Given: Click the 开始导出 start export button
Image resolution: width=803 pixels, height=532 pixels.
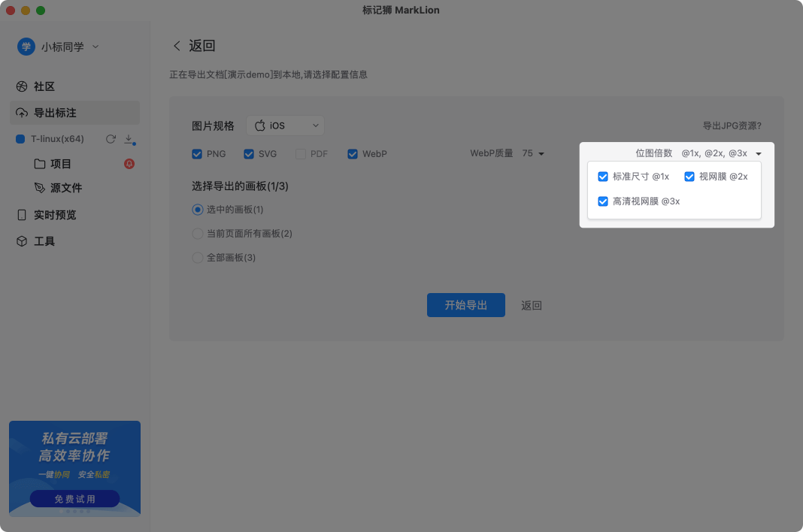Looking at the screenshot, I should [x=465, y=305].
